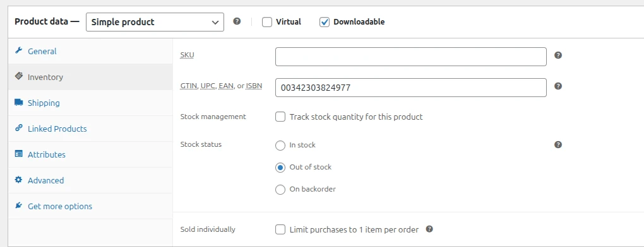Open the General tab
Image resolution: width=644 pixels, height=247 pixels.
click(90, 51)
